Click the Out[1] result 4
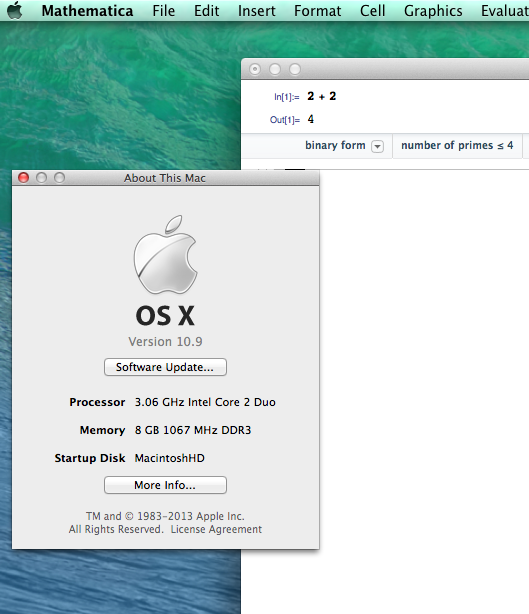Viewport: 529px width, 614px height. click(x=311, y=119)
